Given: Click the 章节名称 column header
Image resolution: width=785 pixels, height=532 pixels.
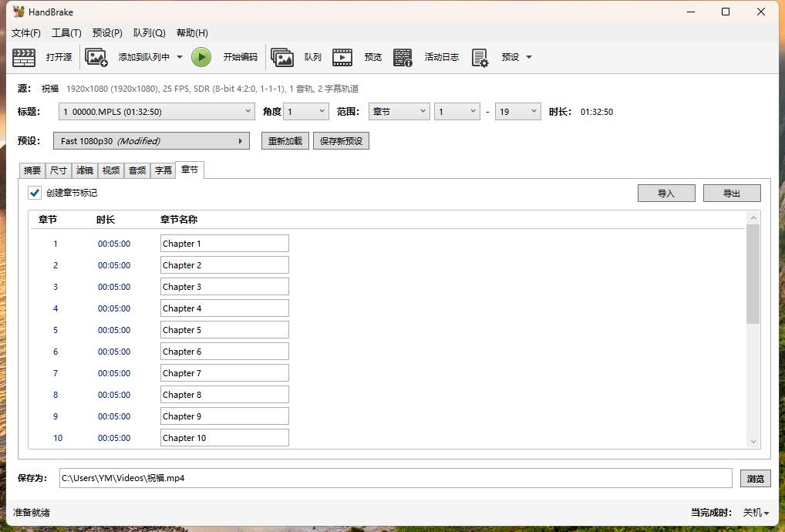Looking at the screenshot, I should 179,220.
